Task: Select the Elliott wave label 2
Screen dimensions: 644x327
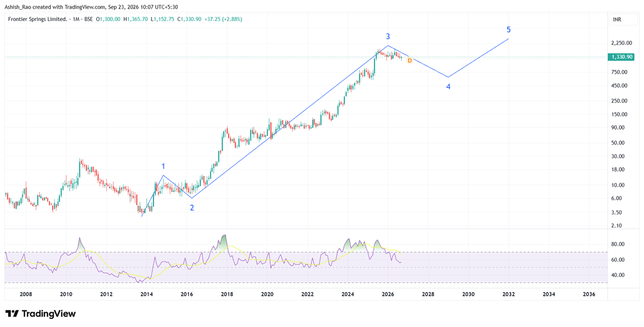Action: pyautogui.click(x=192, y=208)
